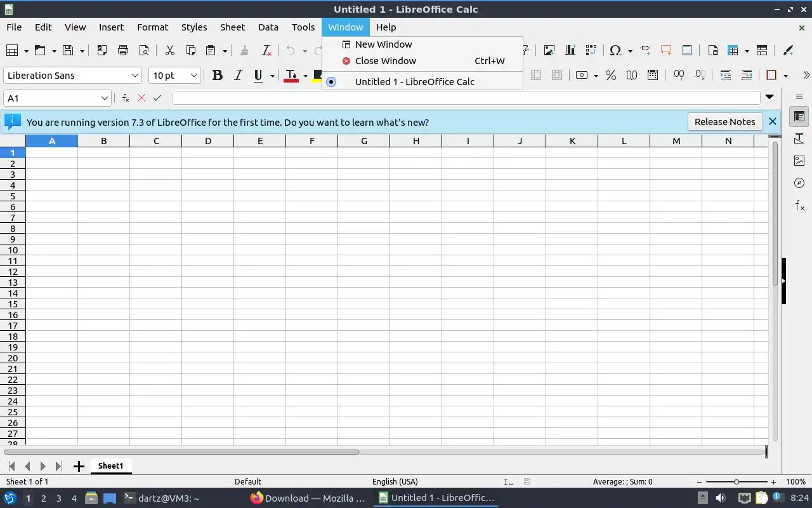The width and height of the screenshot is (812, 508).
Task: Open the File menu
Action: coord(14,27)
